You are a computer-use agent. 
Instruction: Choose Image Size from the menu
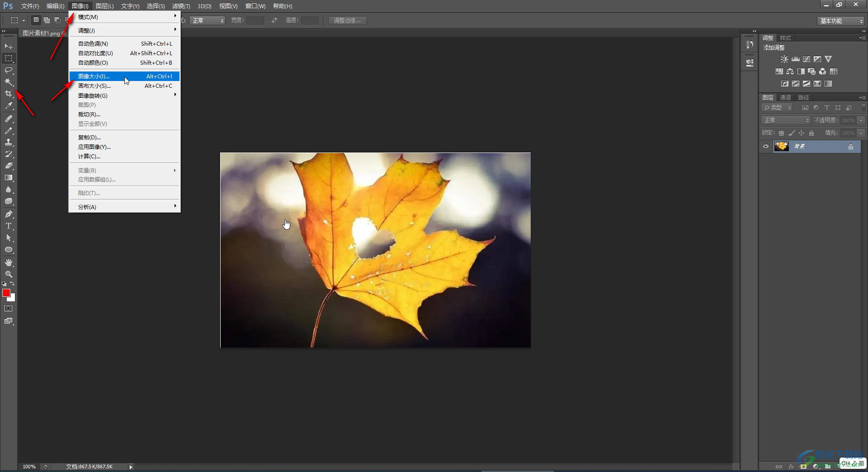(x=124, y=76)
